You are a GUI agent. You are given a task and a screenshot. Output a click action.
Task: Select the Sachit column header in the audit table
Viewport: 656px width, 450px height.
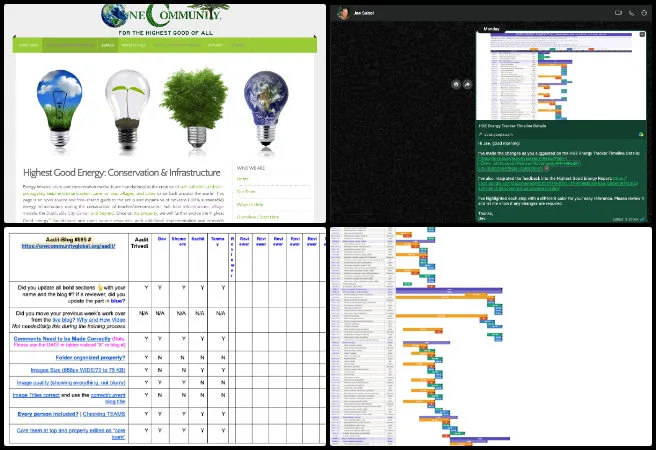coord(197,257)
